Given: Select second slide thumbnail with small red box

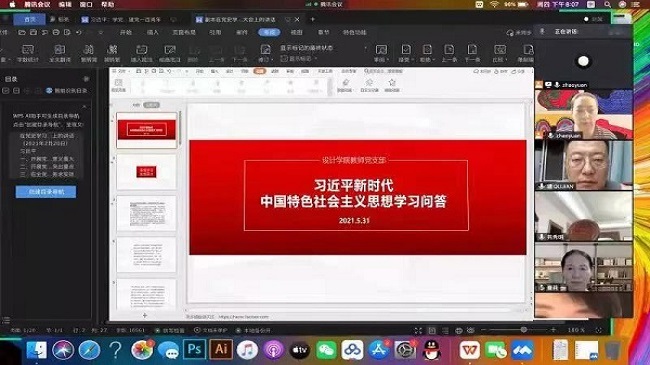Looking at the screenshot, I should tap(147, 172).
